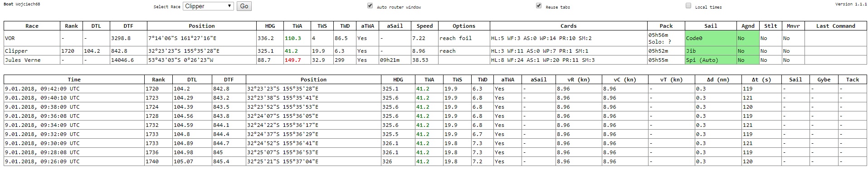868x171 pixels.
Task: Click the Last Command column header
Action: click(x=835, y=26)
